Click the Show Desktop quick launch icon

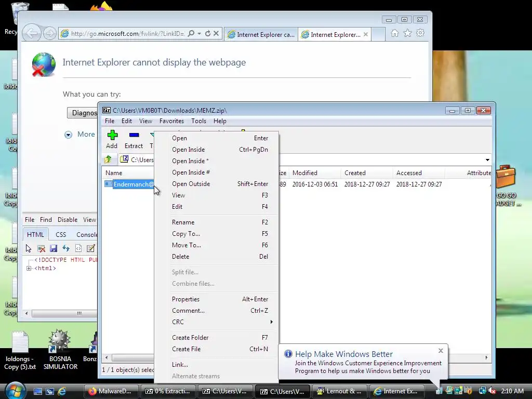click(37, 391)
